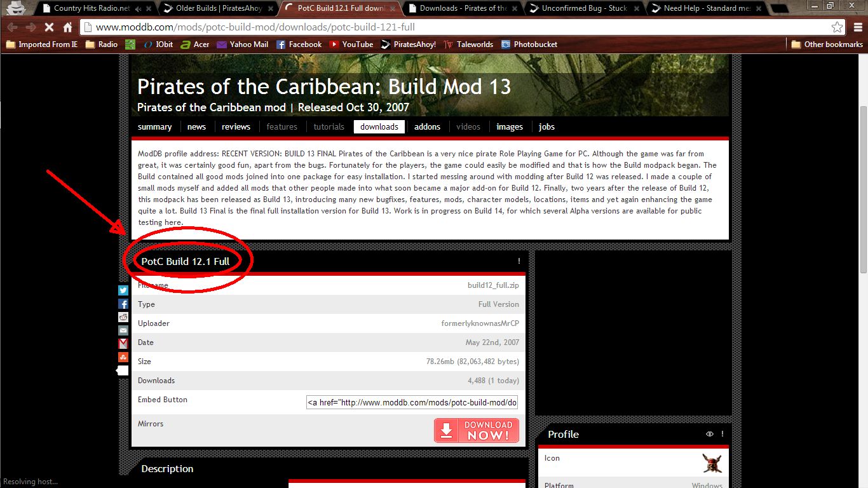Open the IObit bookmark
The image size is (868, 488).
(x=158, y=44)
